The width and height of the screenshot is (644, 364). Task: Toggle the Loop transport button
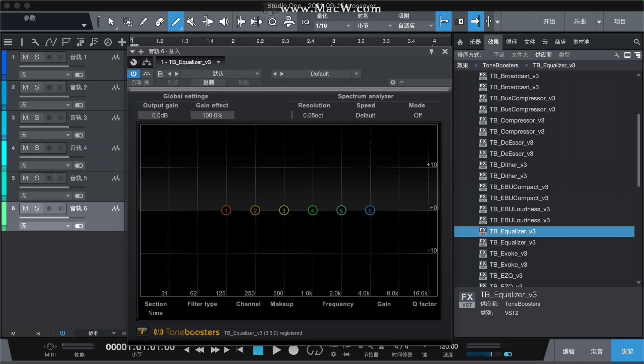tap(314, 350)
